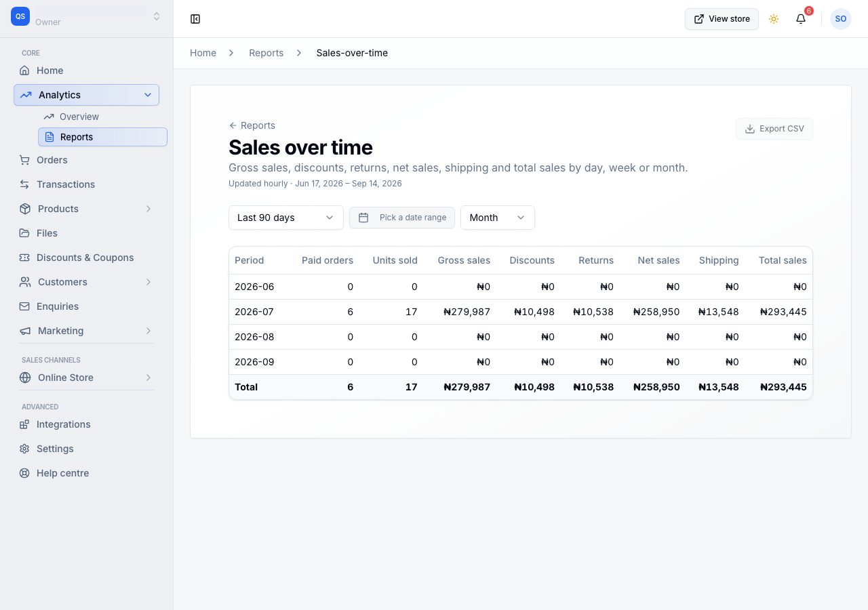Click the Home house icon in sidebar

click(24, 70)
